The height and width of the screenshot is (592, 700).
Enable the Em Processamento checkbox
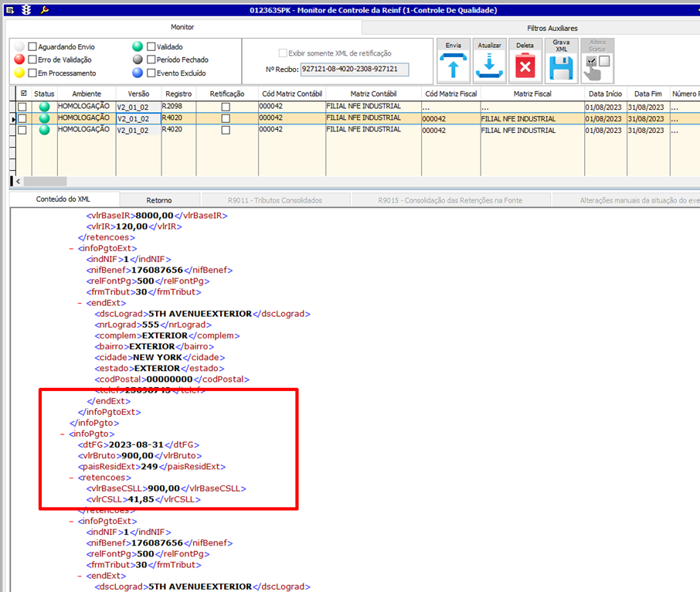click(x=32, y=73)
